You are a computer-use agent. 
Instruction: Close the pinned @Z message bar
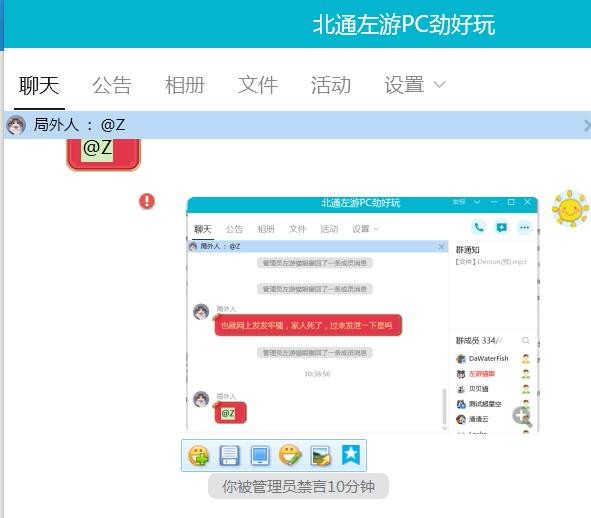586,126
